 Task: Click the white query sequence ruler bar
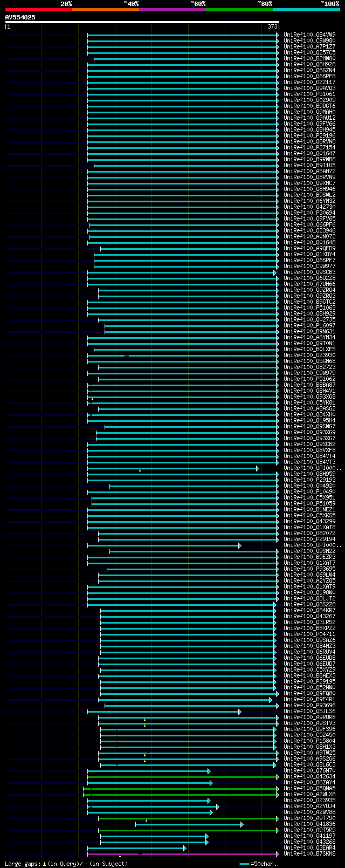142,22
